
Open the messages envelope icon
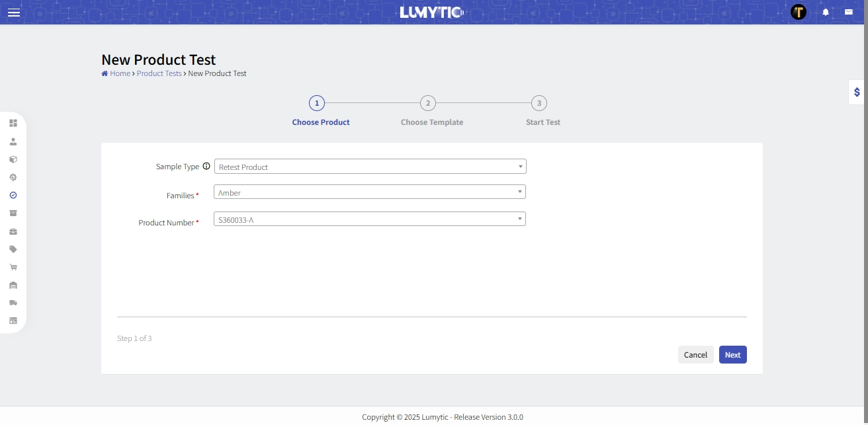(x=848, y=12)
